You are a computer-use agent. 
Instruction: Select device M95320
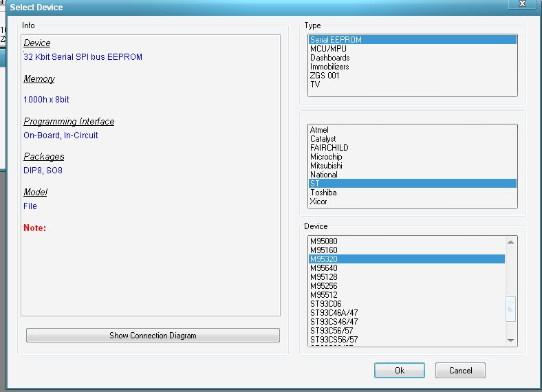click(x=406, y=259)
